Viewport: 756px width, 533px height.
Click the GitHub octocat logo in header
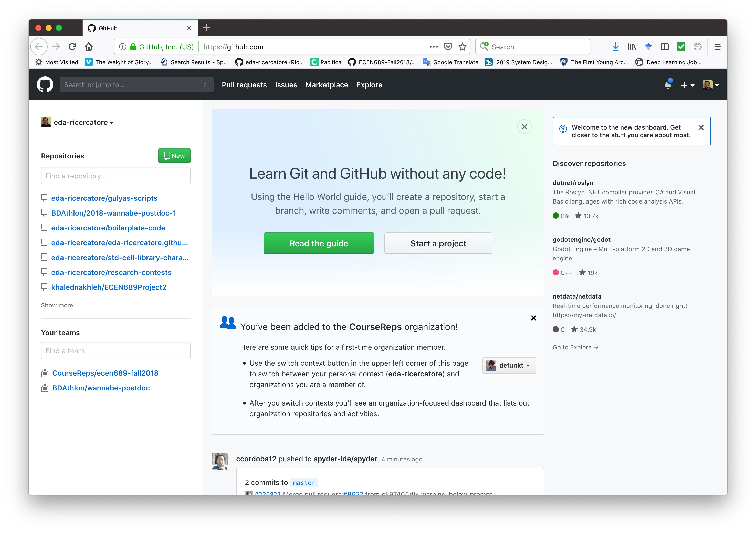(x=45, y=84)
